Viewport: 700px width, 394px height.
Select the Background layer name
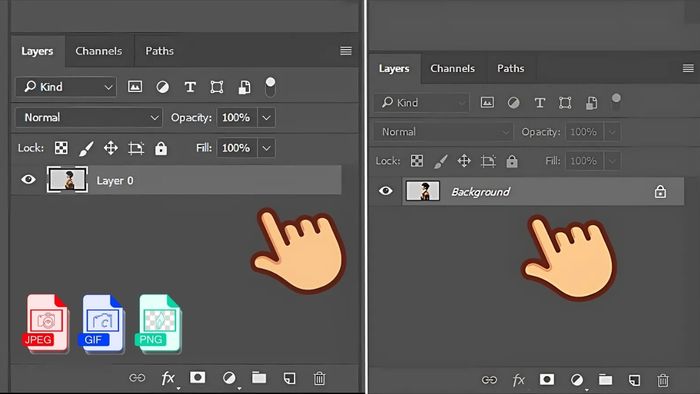(480, 192)
